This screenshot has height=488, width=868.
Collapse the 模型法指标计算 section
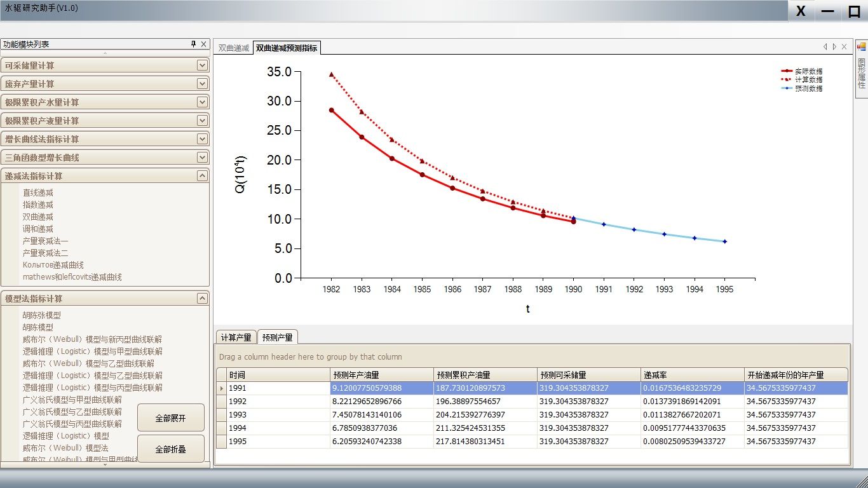tap(202, 299)
